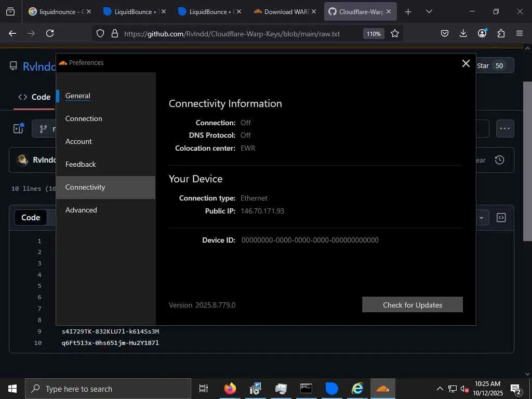Expand the dropdown arrow beside the symbols icon
The height and width of the screenshot is (399, 532).
tap(482, 218)
